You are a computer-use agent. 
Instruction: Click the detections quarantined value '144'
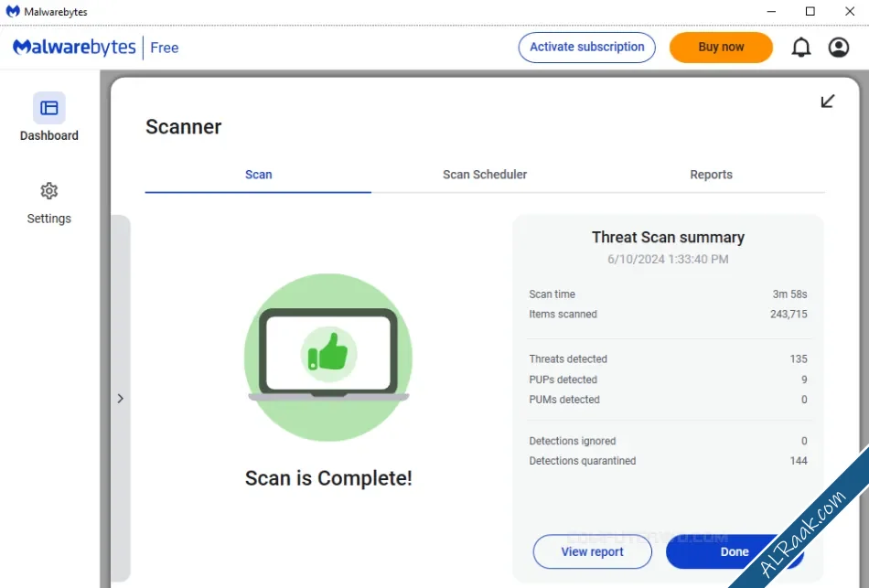pos(799,461)
